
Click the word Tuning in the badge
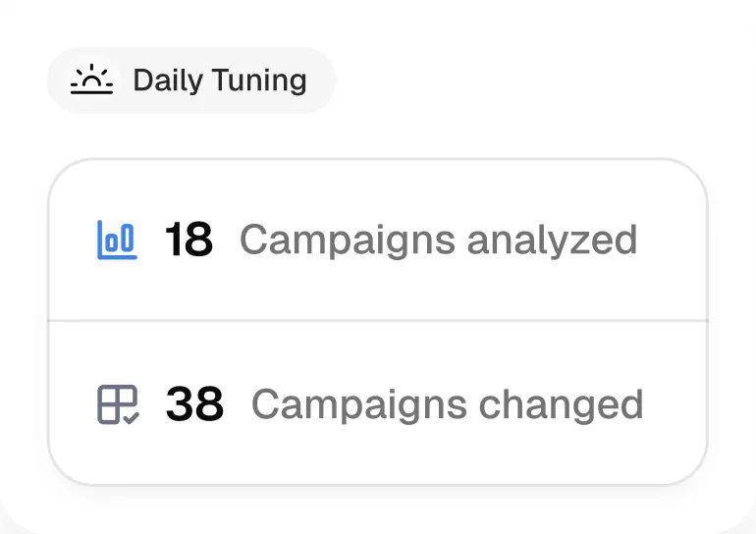[259, 80]
